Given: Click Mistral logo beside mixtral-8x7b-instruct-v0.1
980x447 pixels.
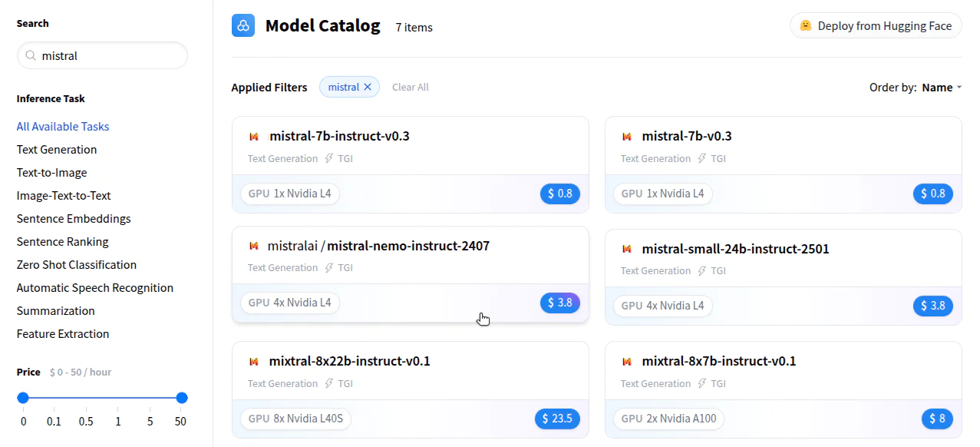Looking at the screenshot, I should pos(627,361).
